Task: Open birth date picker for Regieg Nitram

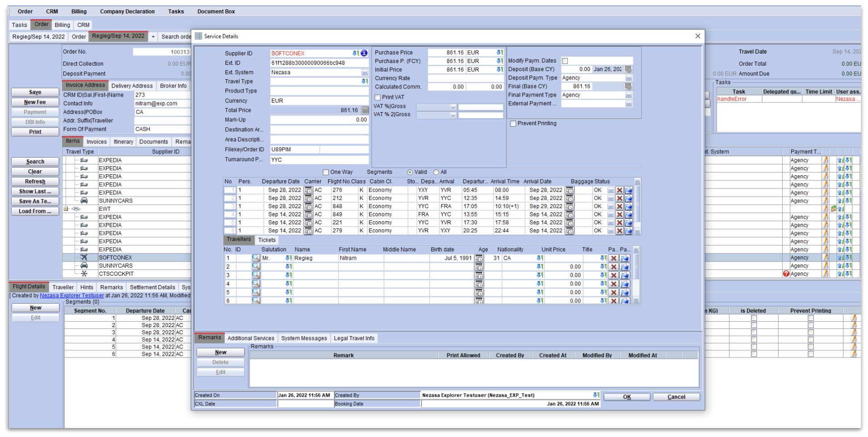Action: click(x=479, y=258)
